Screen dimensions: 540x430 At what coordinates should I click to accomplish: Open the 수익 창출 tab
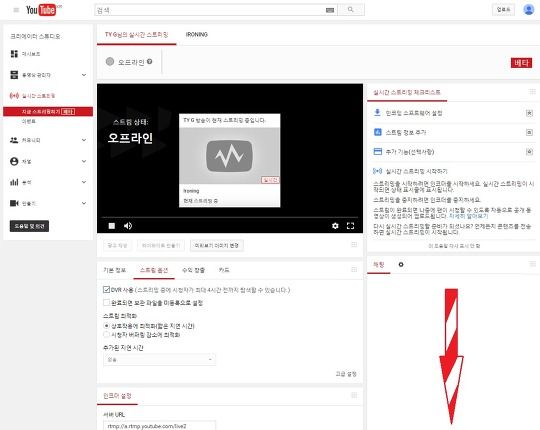click(x=194, y=270)
